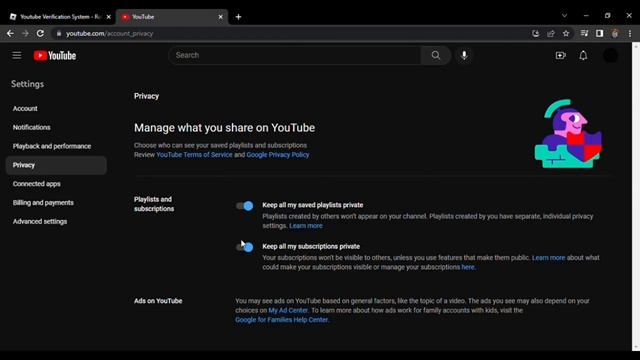
Task: Bookmark this page with the star icon
Action: (566, 33)
